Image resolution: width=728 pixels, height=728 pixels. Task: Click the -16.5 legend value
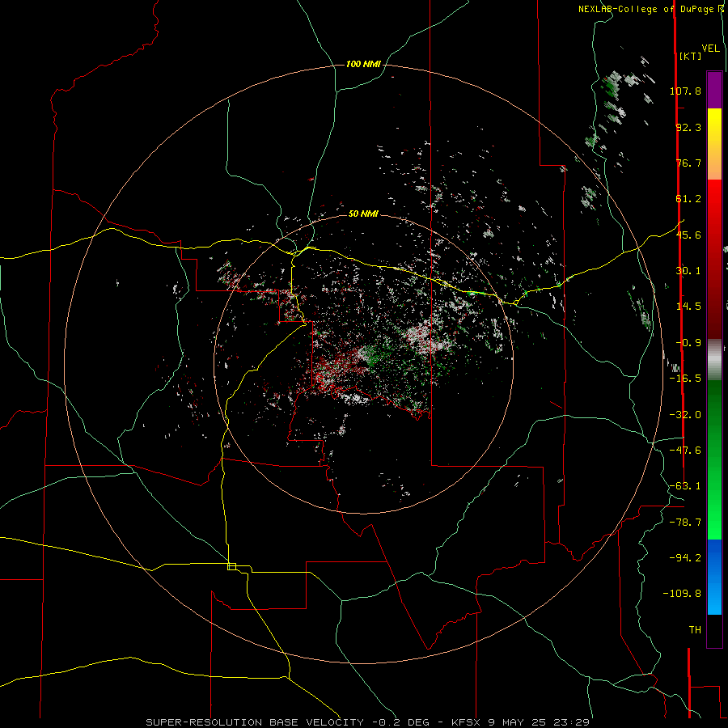coord(685,379)
